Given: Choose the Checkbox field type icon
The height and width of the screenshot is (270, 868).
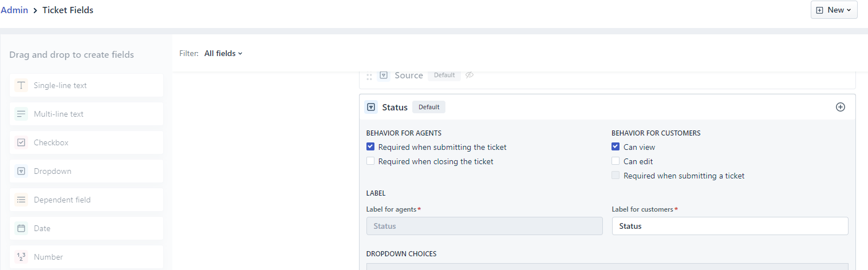Looking at the screenshot, I should pyautogui.click(x=21, y=142).
